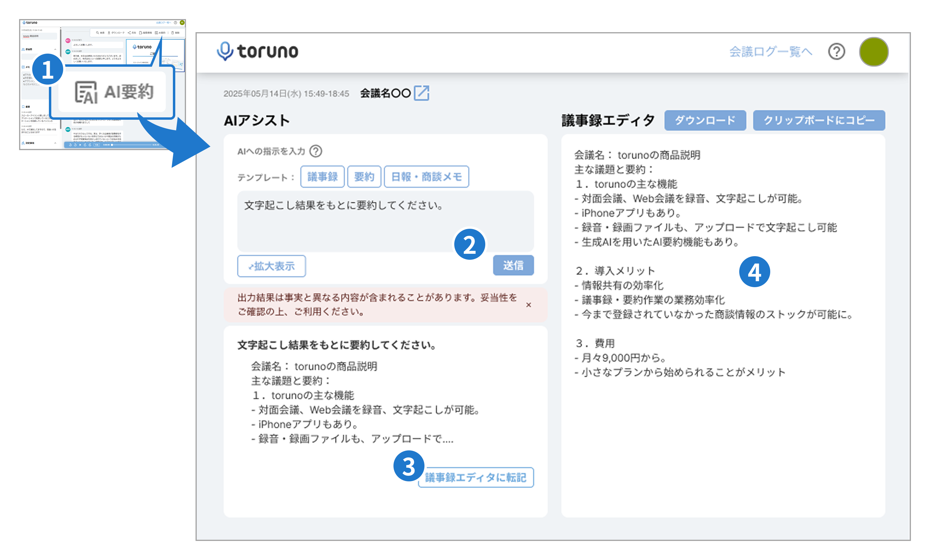Image resolution: width=930 pixels, height=560 pixels.
Task: Click 議事録エディタに転記 button
Action: pyautogui.click(x=475, y=477)
